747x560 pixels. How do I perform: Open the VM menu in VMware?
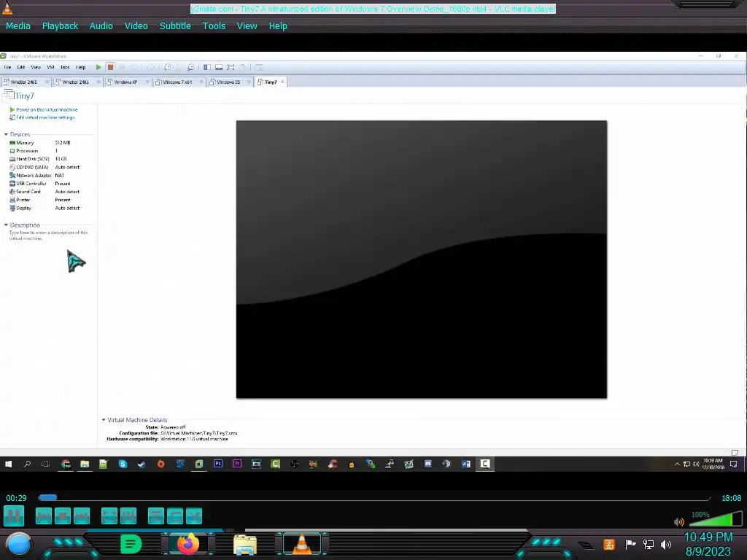point(50,68)
